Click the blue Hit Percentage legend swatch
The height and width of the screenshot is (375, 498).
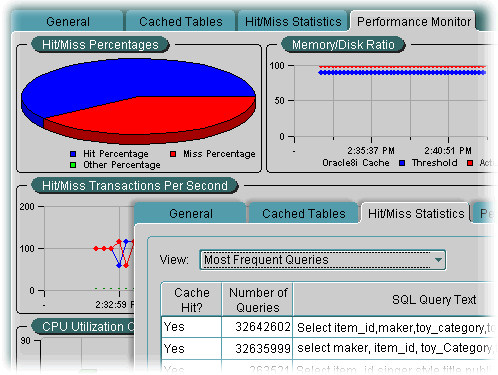coord(73,154)
